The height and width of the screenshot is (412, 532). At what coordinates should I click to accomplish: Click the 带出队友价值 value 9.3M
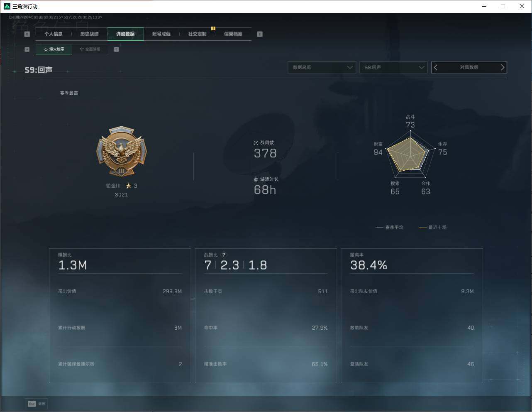tap(468, 292)
